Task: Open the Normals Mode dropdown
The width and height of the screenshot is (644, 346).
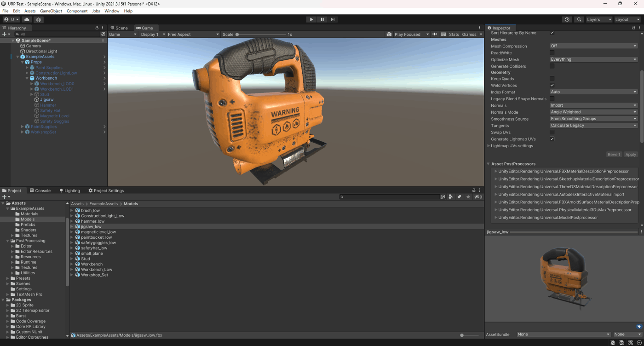Action: pos(593,112)
